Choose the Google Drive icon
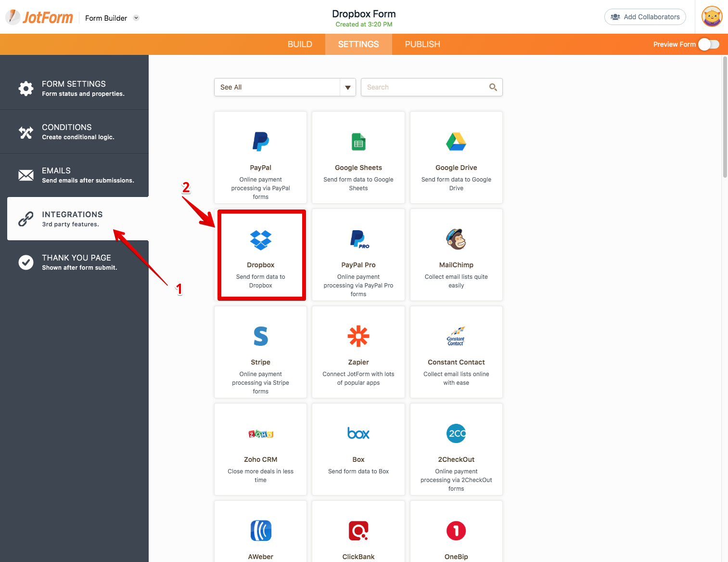This screenshot has width=728, height=562. [456, 142]
